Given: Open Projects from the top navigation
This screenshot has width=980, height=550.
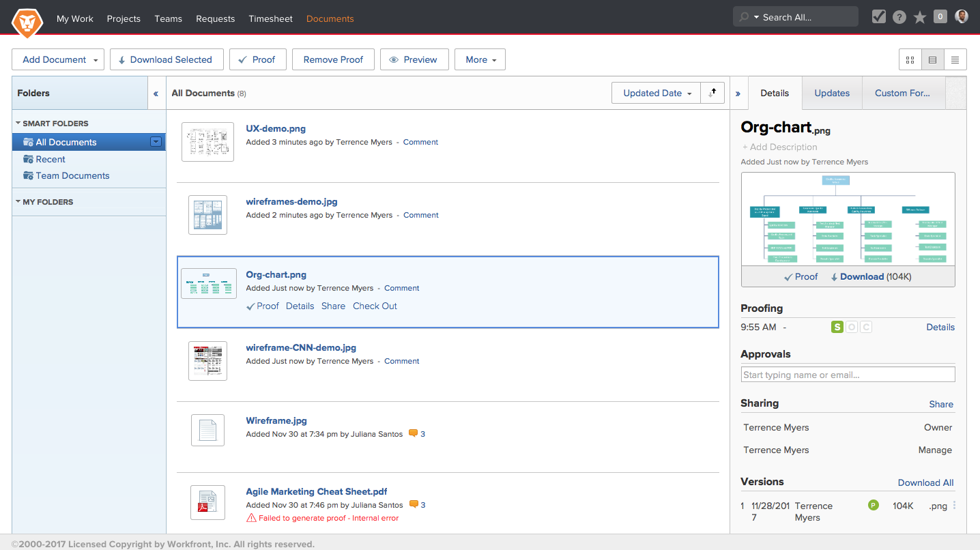Looking at the screenshot, I should click(124, 18).
